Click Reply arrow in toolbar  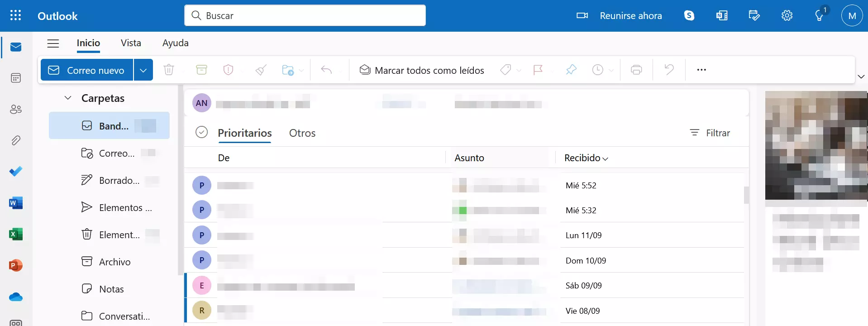pos(326,70)
